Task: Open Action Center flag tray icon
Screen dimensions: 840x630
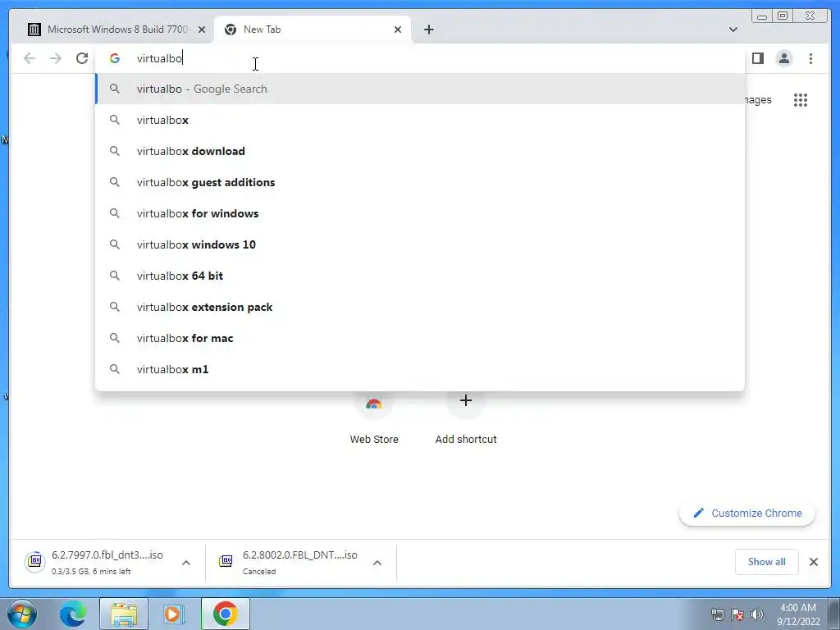Action: tap(737, 614)
